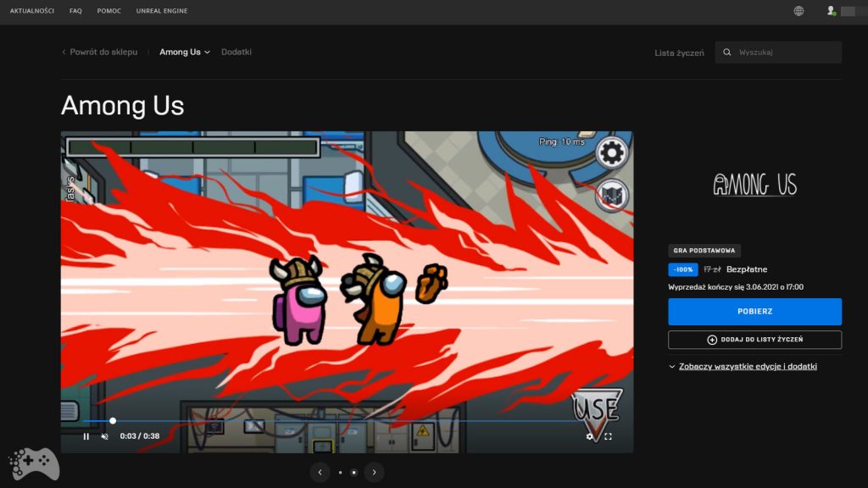Image resolution: width=868 pixels, height=488 pixels.
Task: Expand 'Zobaczy wszystkie edycje i dodatki'
Action: [743, 366]
